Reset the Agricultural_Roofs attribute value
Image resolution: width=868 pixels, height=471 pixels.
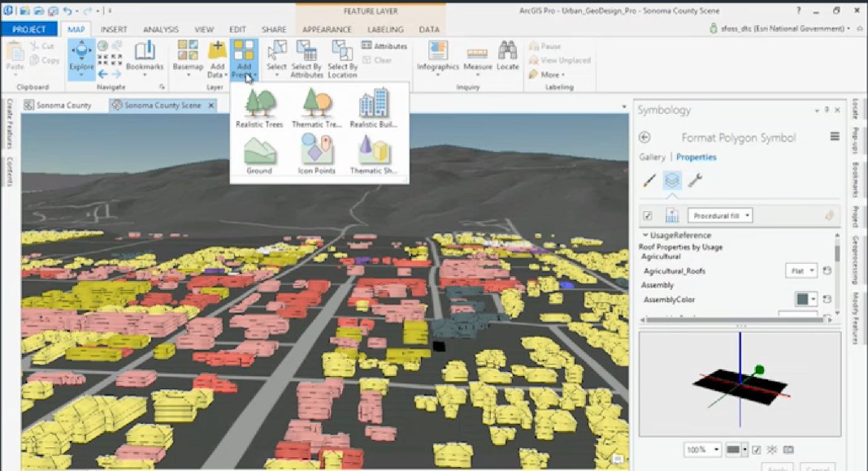click(827, 270)
